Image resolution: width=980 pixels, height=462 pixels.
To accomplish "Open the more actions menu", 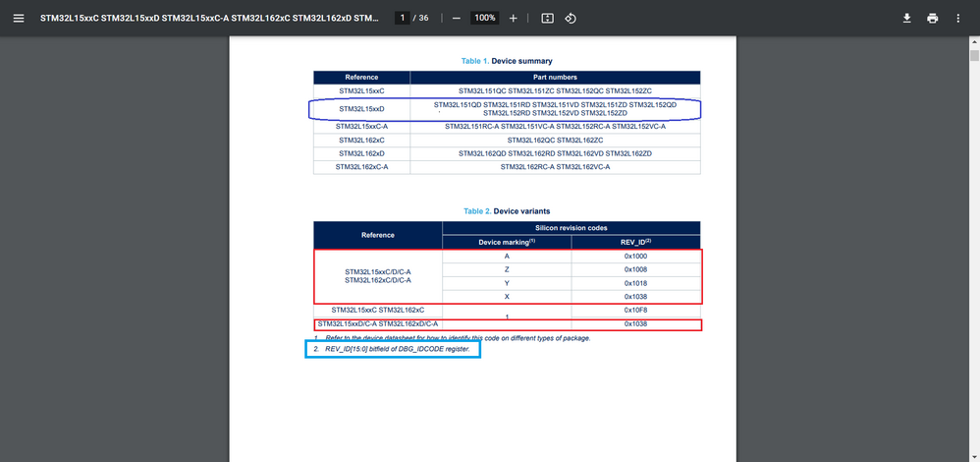I will (x=958, y=18).
